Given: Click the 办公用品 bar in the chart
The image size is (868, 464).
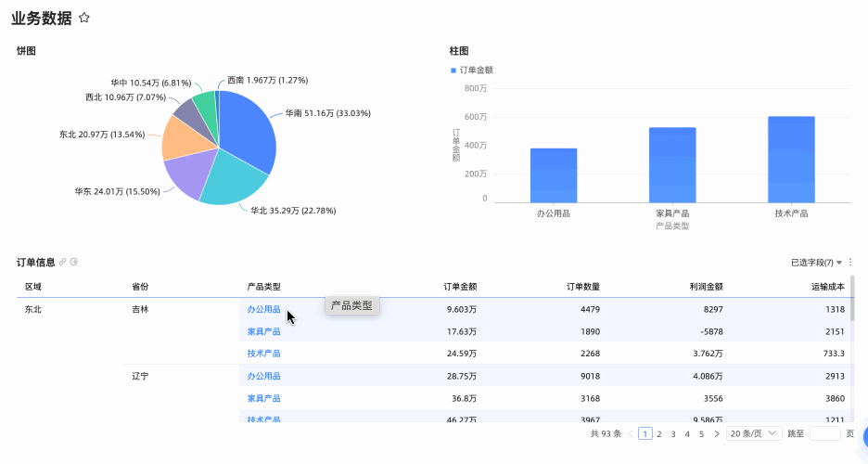Looking at the screenshot, I should coord(554,175).
